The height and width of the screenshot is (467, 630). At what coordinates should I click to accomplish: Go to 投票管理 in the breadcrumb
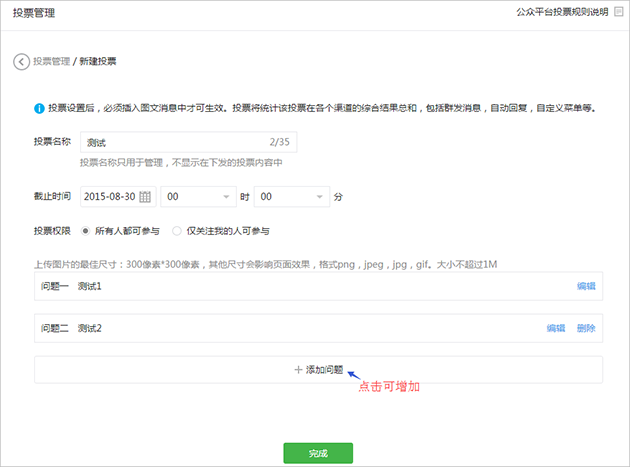[51, 61]
